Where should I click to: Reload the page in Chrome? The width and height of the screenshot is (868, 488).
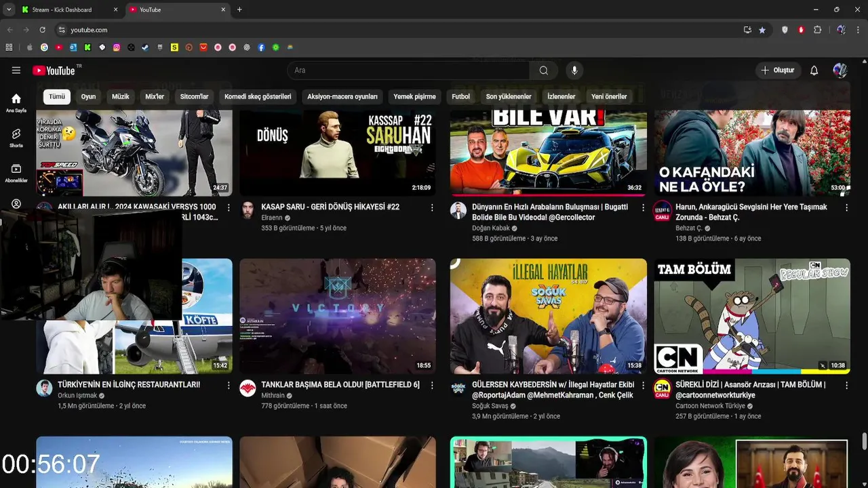[x=42, y=30]
